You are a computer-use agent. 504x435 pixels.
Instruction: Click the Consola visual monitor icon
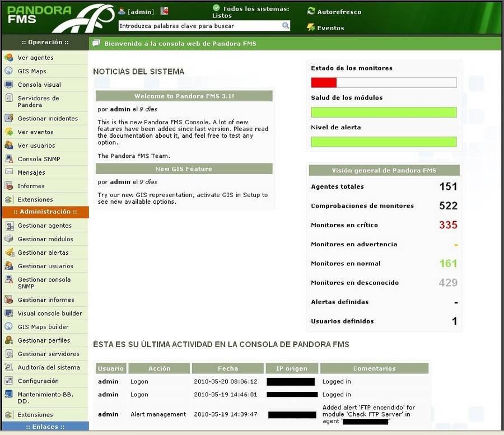pos(8,85)
